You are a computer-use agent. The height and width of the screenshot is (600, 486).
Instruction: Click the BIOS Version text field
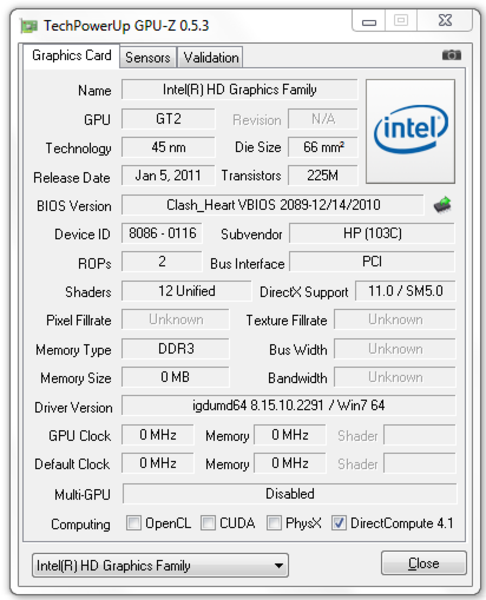coord(273,205)
